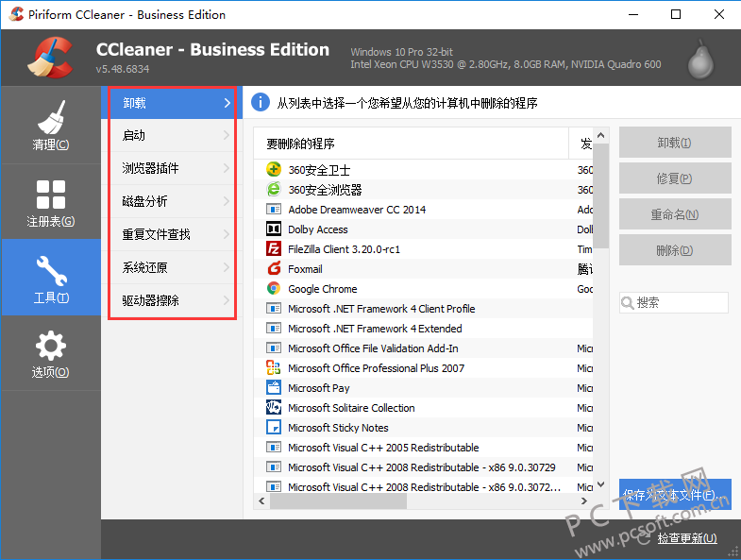The image size is (741, 560).
Task: Click the Google Chrome icon
Action: (274, 289)
